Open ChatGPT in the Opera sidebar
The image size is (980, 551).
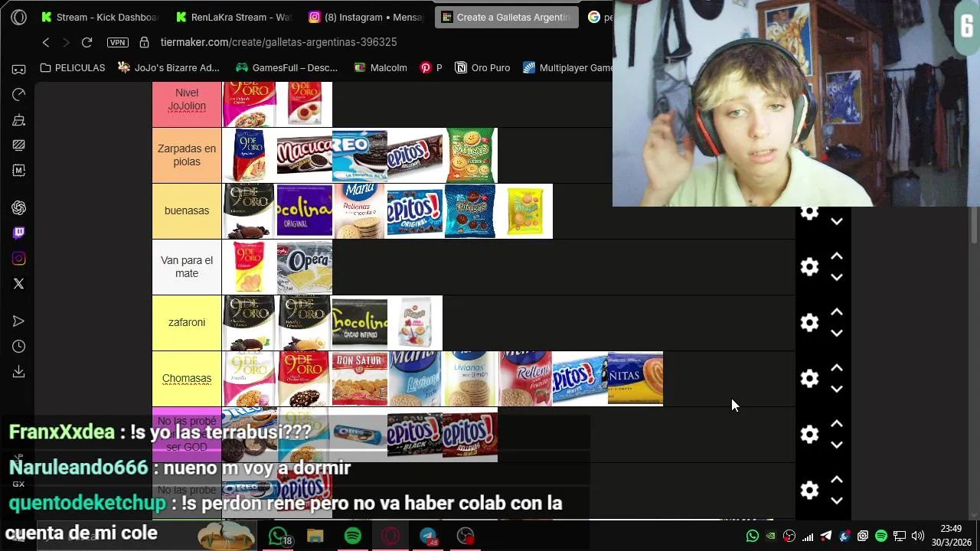[19, 208]
